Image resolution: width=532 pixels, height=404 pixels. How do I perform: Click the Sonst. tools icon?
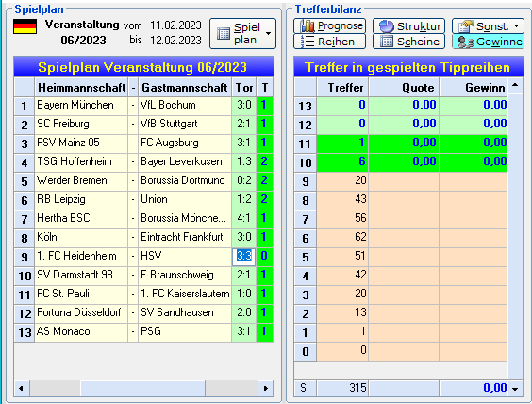(466, 26)
